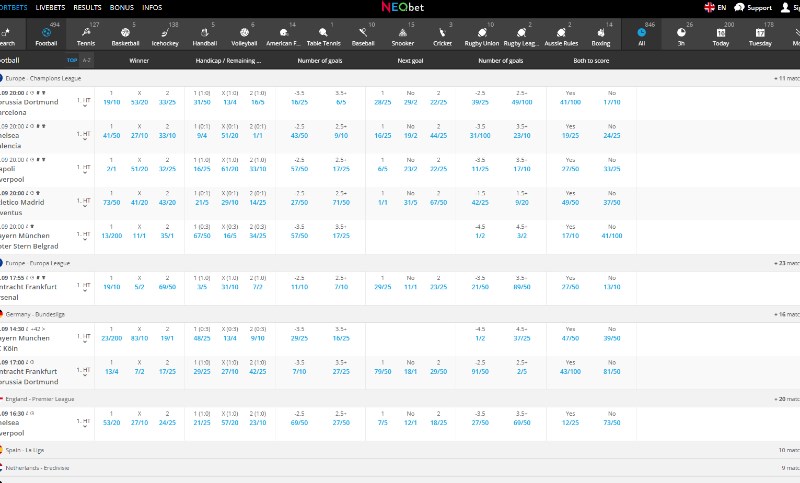
Task: Select the Boxing sport icon
Action: [x=601, y=35]
